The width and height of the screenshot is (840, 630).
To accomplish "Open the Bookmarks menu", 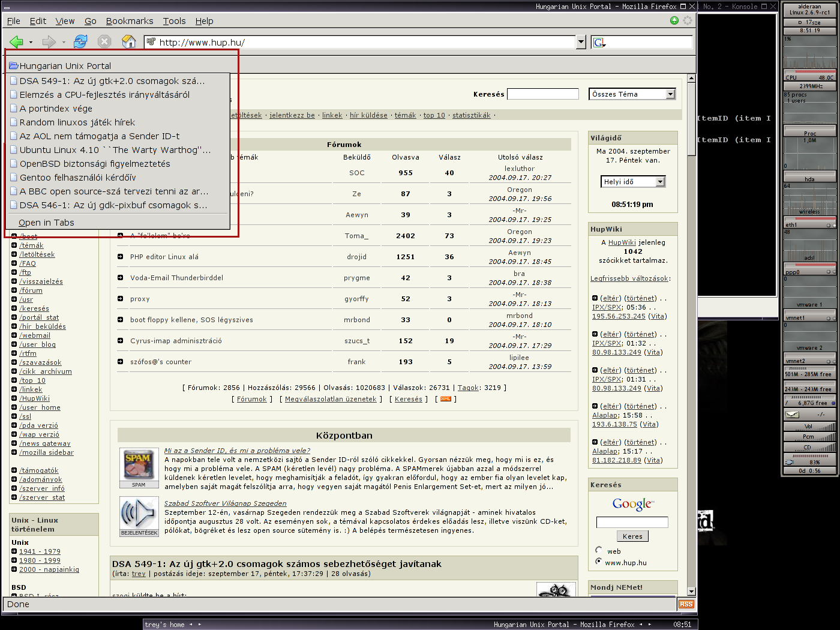I will (x=130, y=21).
